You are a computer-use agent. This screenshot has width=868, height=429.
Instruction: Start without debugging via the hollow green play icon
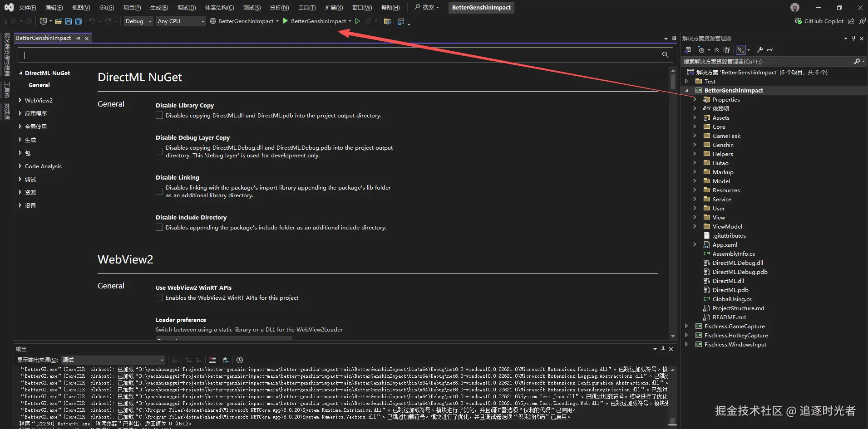click(358, 21)
